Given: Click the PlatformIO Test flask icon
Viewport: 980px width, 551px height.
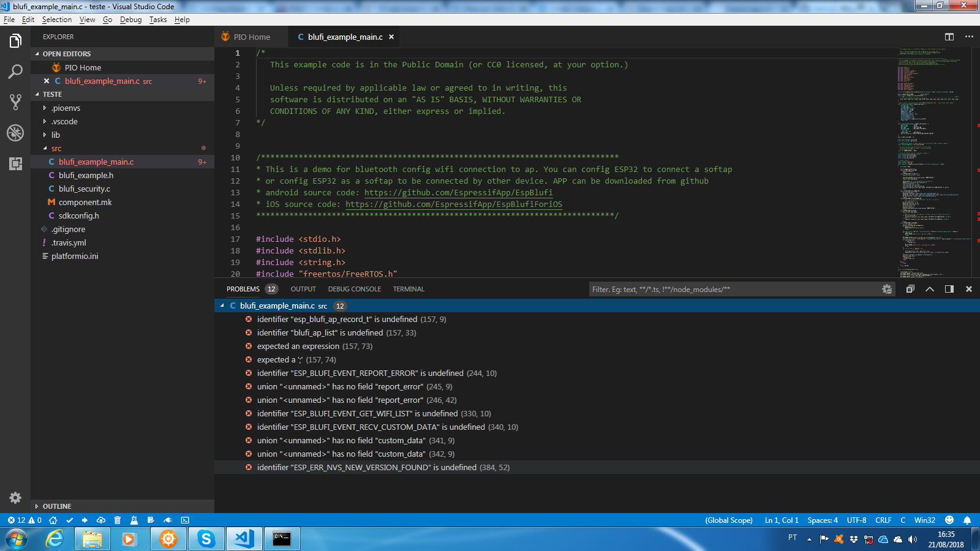Looking at the screenshot, I should pos(134,520).
